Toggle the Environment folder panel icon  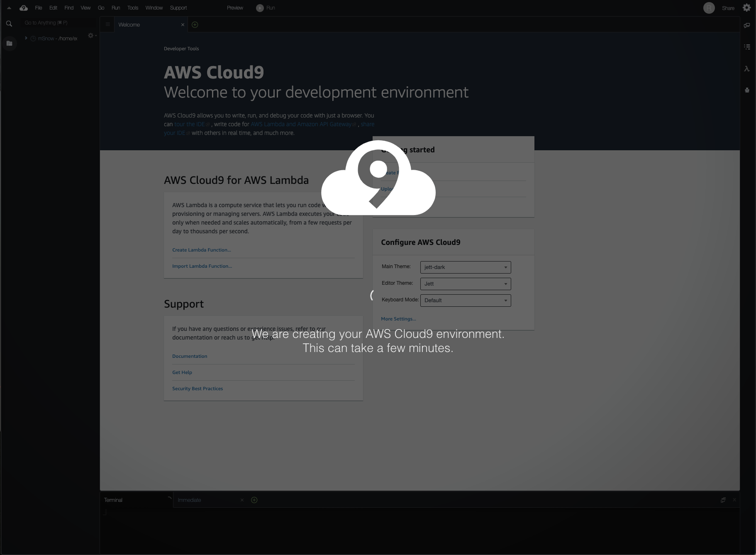[9, 43]
